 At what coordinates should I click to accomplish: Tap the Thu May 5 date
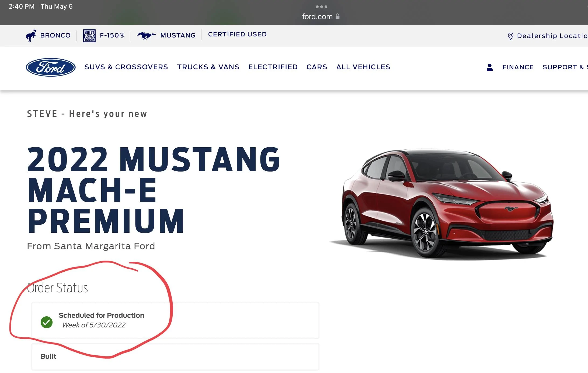pos(57,6)
